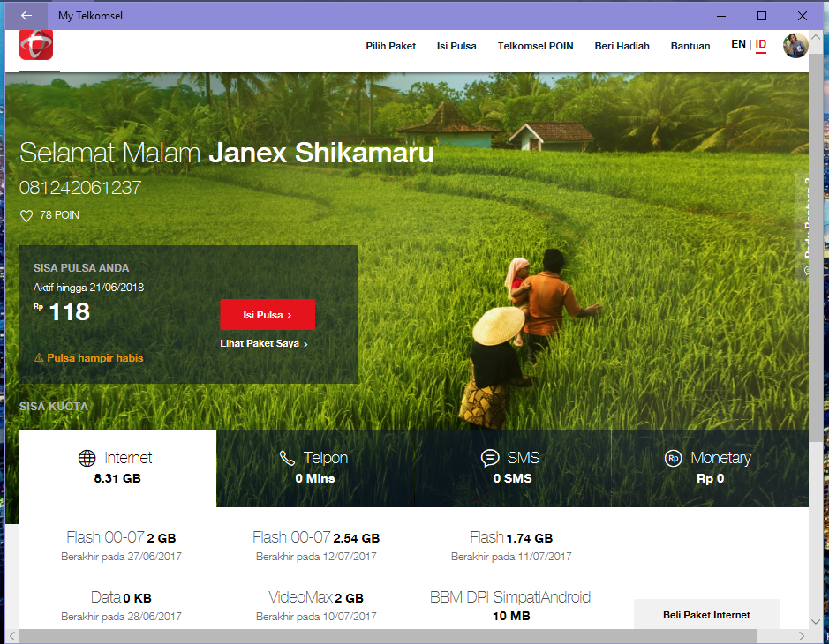Click the Rp coin Monetary icon

(673, 458)
